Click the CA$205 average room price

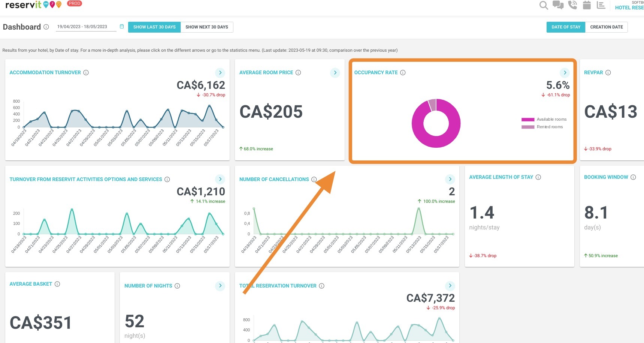[271, 112]
